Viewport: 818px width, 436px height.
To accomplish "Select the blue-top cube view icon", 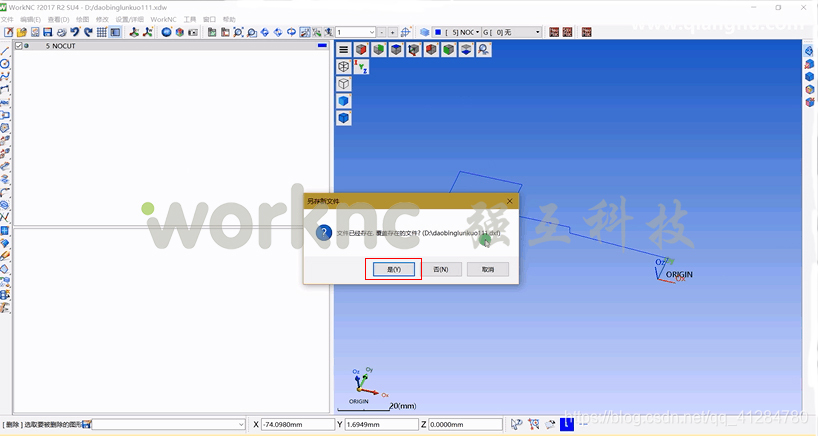I will tap(396, 50).
